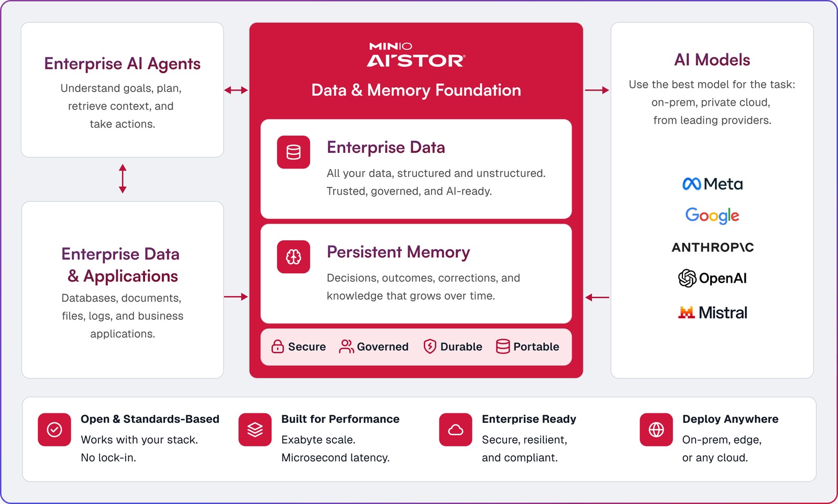Click "Databases, documents, files, logs" description

(123, 316)
